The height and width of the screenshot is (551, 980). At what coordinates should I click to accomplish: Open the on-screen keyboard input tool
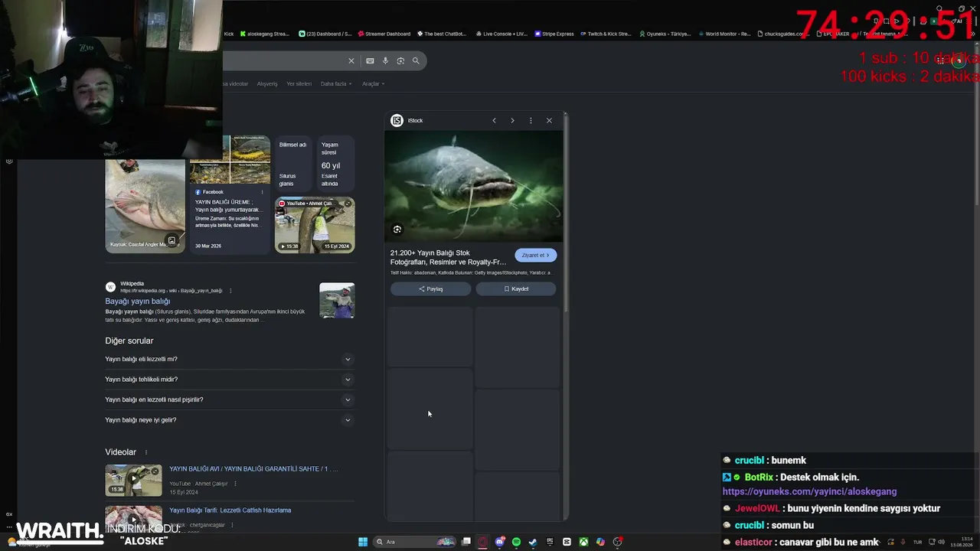[370, 60]
